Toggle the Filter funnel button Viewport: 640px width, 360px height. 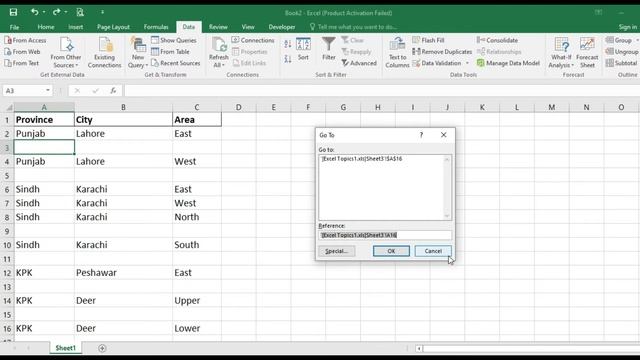pos(329,49)
